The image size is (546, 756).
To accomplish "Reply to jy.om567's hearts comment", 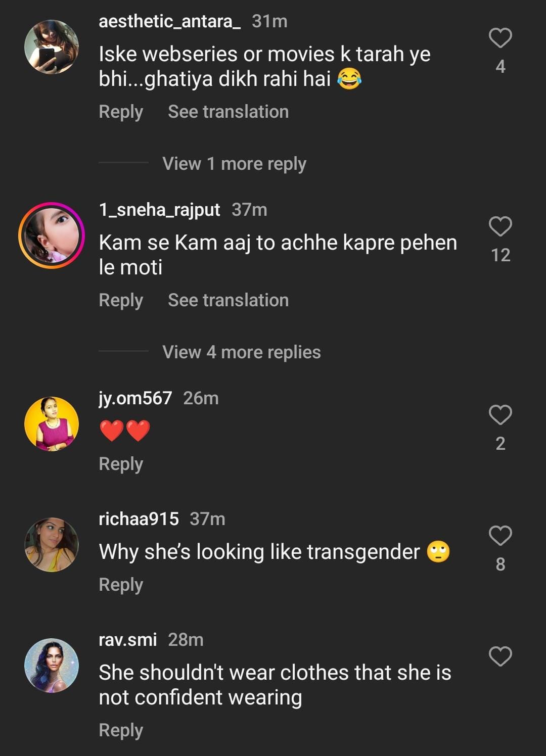I will 121,464.
